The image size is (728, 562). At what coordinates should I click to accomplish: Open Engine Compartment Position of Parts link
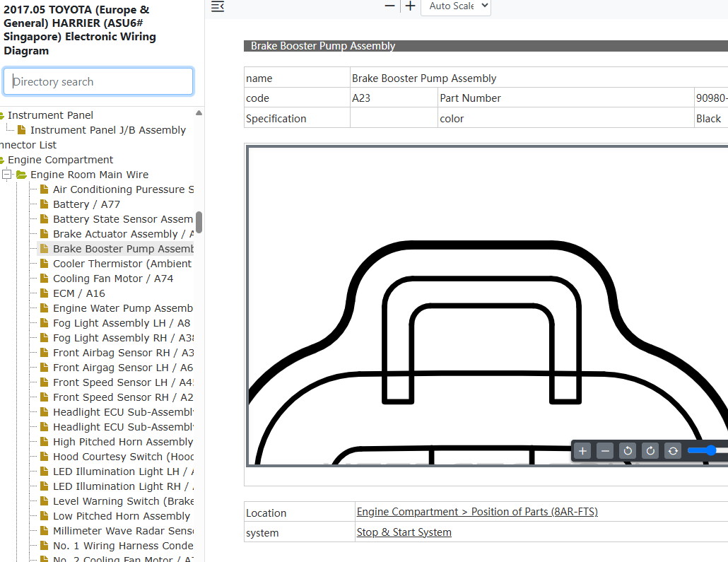click(477, 512)
